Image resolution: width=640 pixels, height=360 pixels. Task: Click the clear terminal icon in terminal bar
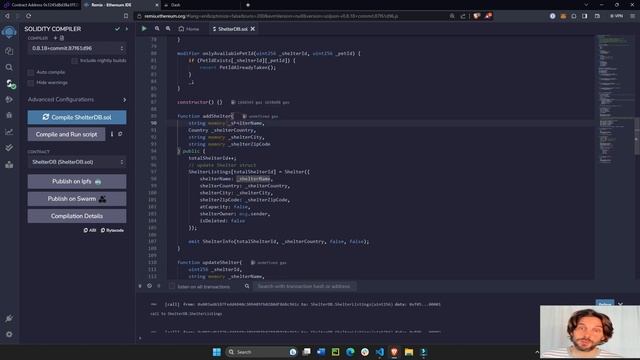point(149,286)
